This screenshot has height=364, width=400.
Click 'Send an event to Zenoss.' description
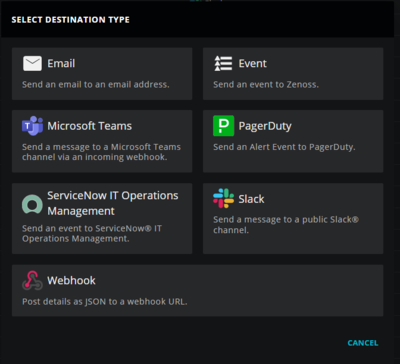266,85
